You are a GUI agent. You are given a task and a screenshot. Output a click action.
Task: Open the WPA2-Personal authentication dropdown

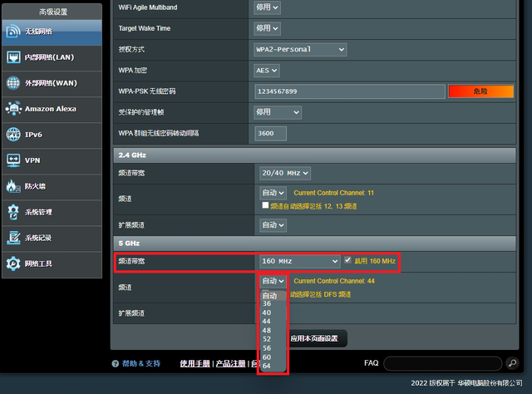tap(300, 50)
